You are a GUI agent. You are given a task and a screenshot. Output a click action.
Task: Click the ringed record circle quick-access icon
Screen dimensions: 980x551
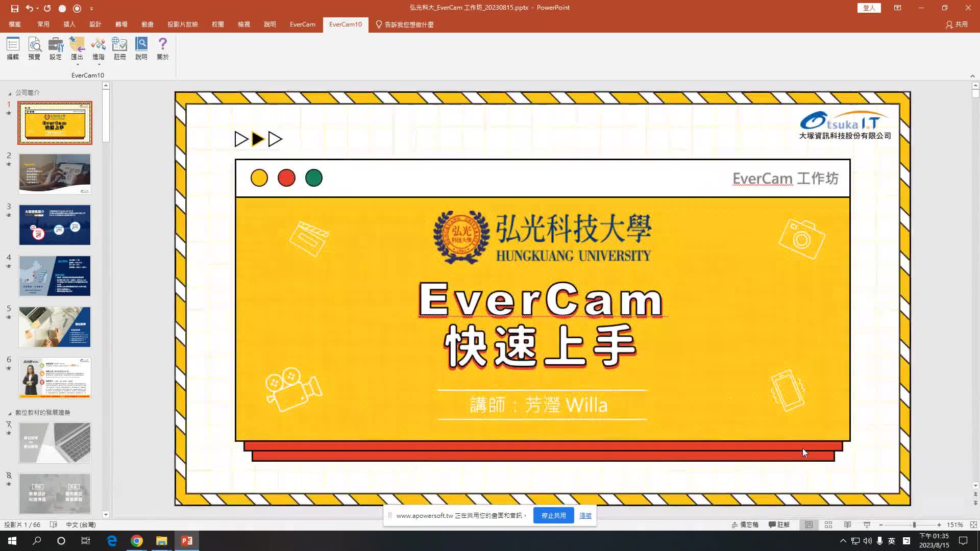tap(77, 8)
